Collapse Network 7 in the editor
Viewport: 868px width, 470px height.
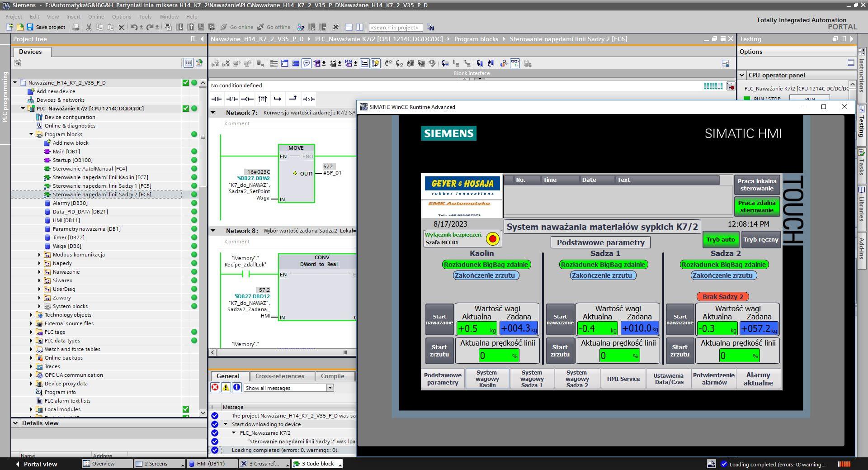[x=213, y=113]
